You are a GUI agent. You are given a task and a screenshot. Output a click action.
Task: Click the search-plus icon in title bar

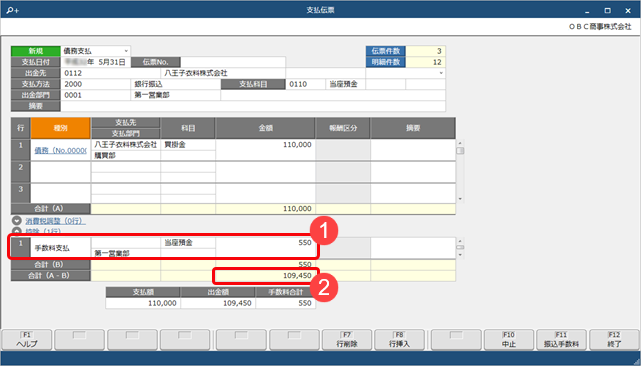click(x=12, y=10)
